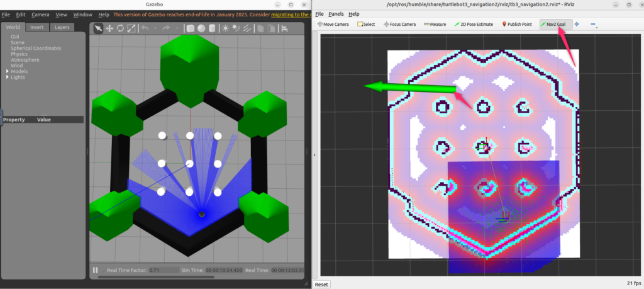This screenshot has height=289, width=644.
Task: Switch to the Insert tab
Action: click(x=36, y=27)
